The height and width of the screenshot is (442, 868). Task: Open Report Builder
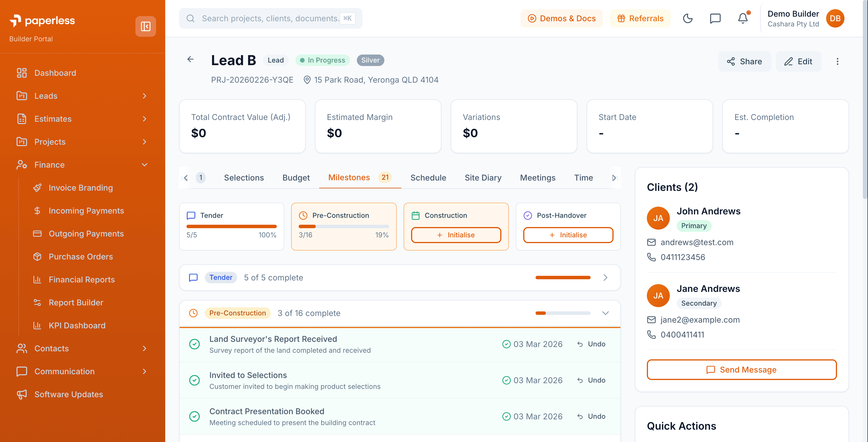[x=76, y=303]
